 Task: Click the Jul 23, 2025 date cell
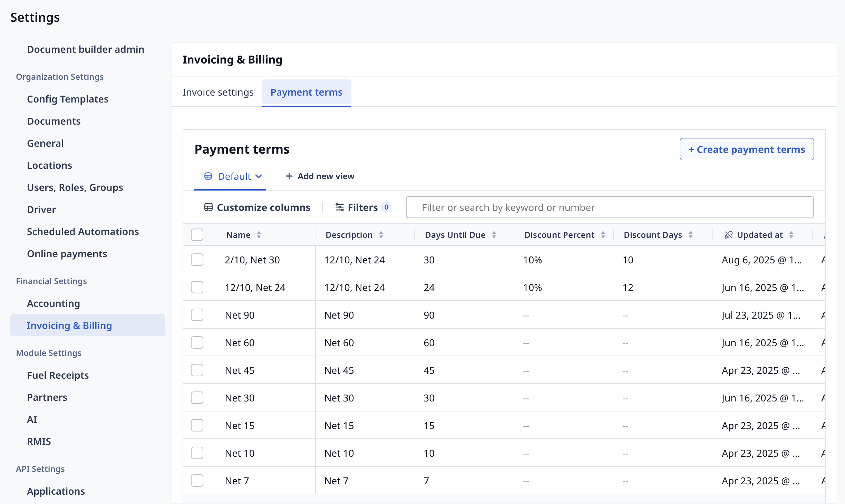coord(761,315)
